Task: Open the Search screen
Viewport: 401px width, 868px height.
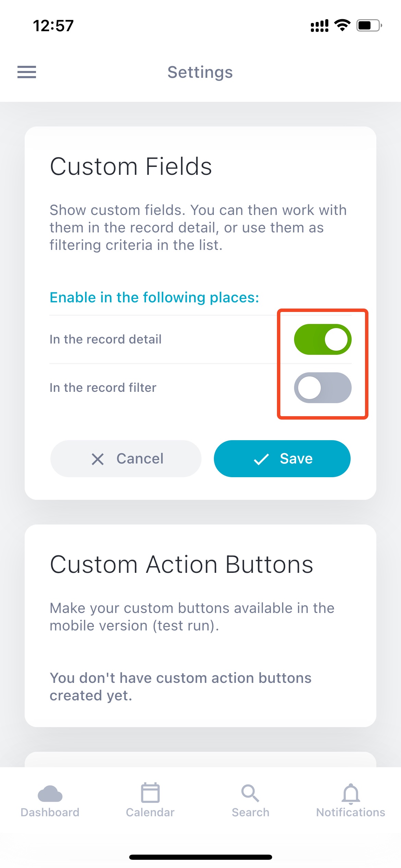Action: coord(251,802)
